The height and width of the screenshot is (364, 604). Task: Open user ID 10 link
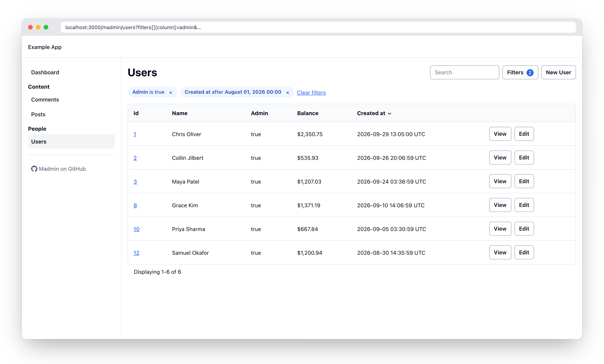(136, 229)
